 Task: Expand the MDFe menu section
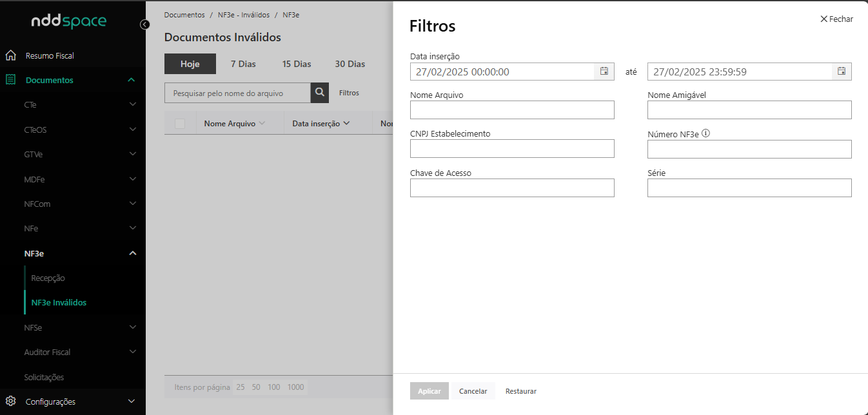point(132,179)
